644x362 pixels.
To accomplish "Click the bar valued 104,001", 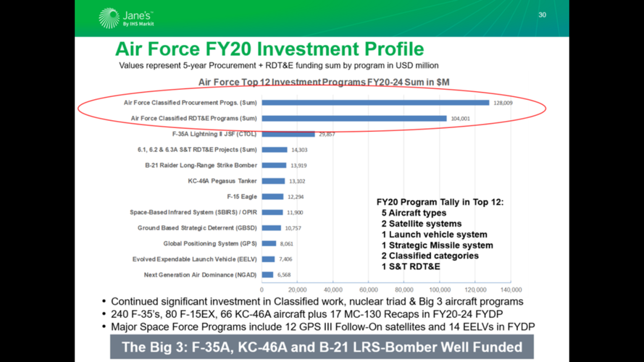I will (x=354, y=118).
